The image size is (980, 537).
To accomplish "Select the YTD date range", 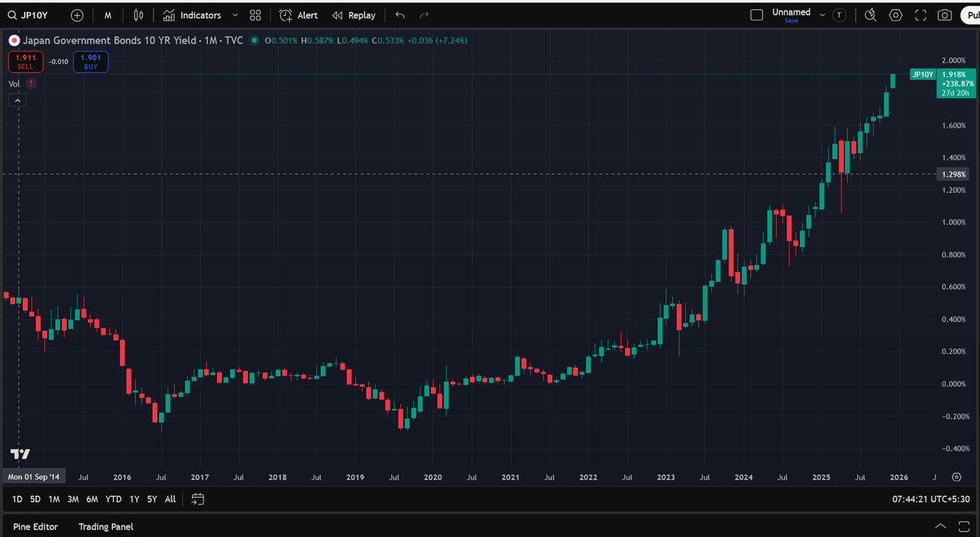I will tap(114, 499).
